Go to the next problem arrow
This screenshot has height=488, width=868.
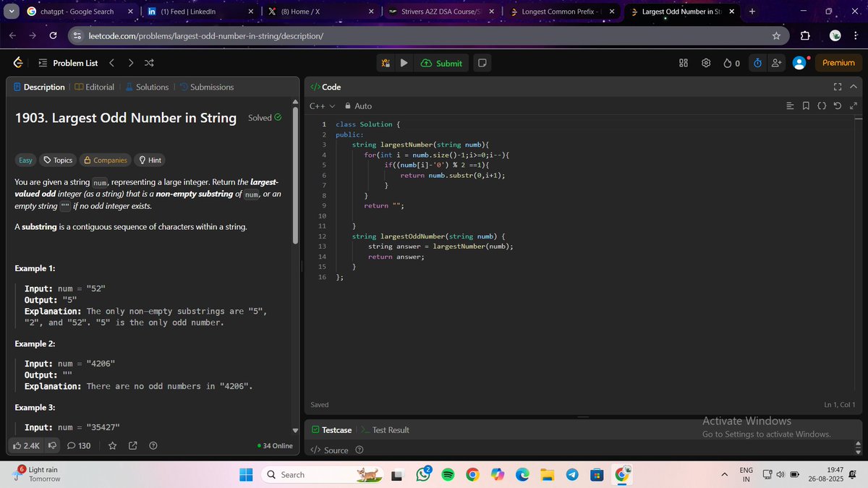[130, 63]
